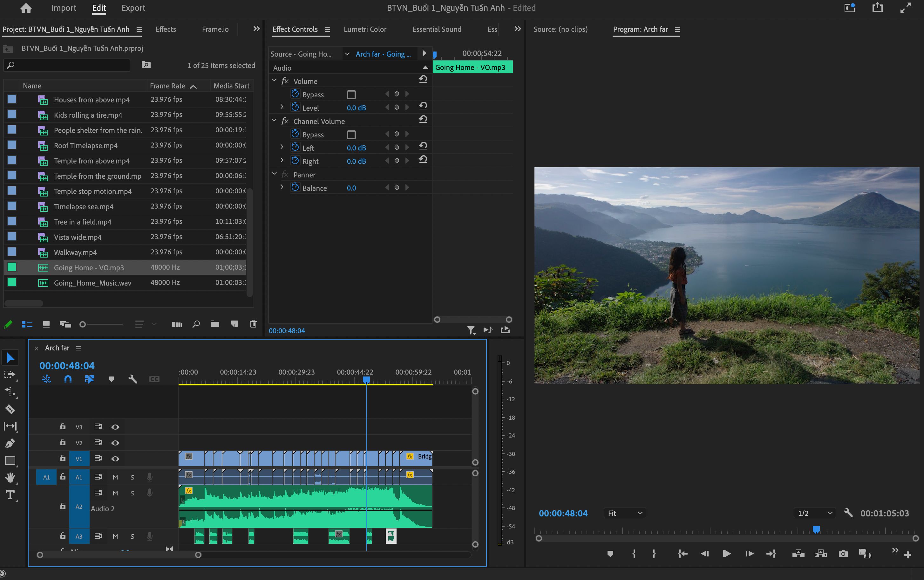Open the 1/2 playback resolution dropdown
924x580 pixels.
tap(815, 513)
